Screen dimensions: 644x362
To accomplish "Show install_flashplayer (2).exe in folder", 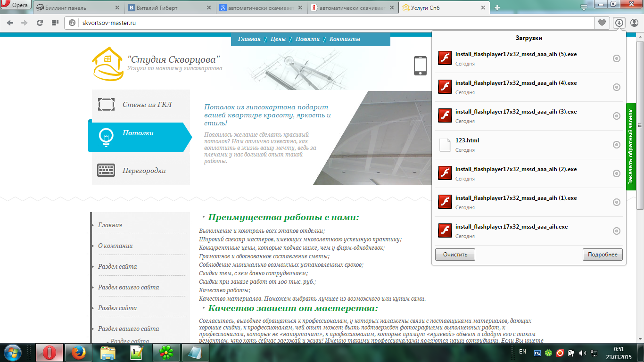I will click(x=616, y=173).
